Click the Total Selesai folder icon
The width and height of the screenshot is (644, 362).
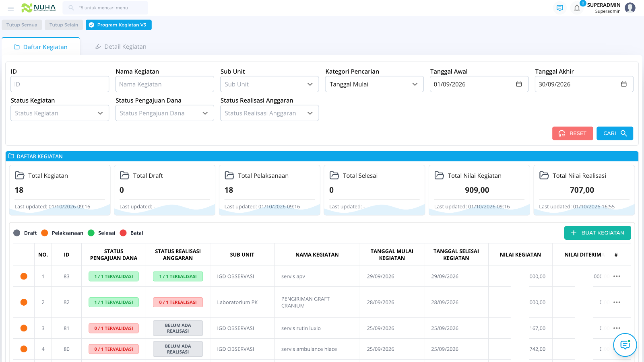click(x=334, y=175)
